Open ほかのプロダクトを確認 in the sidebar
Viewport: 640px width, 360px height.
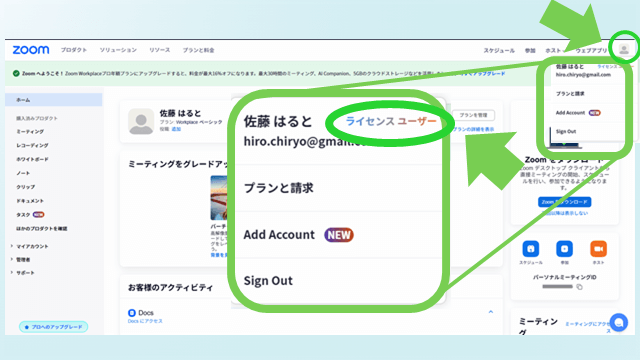point(42,229)
